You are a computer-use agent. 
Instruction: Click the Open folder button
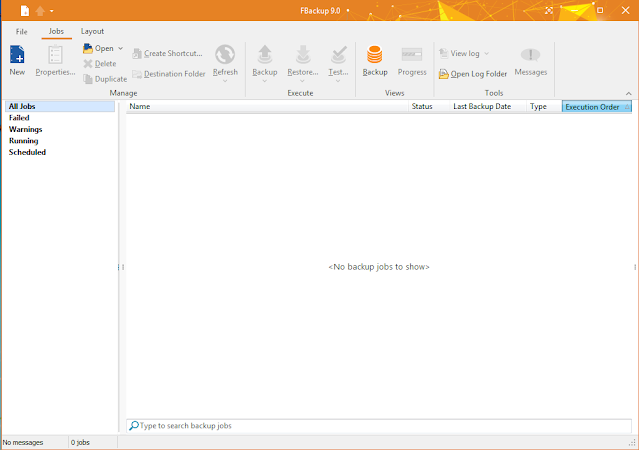tap(98, 49)
